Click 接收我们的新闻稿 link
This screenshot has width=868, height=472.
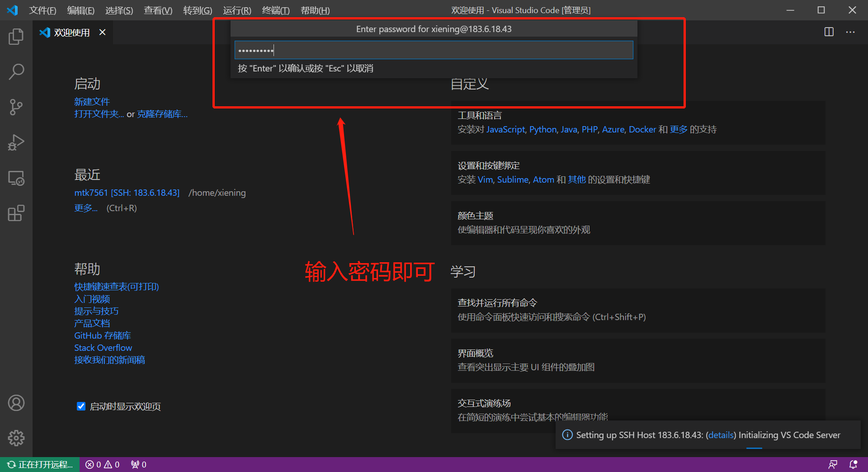point(110,360)
